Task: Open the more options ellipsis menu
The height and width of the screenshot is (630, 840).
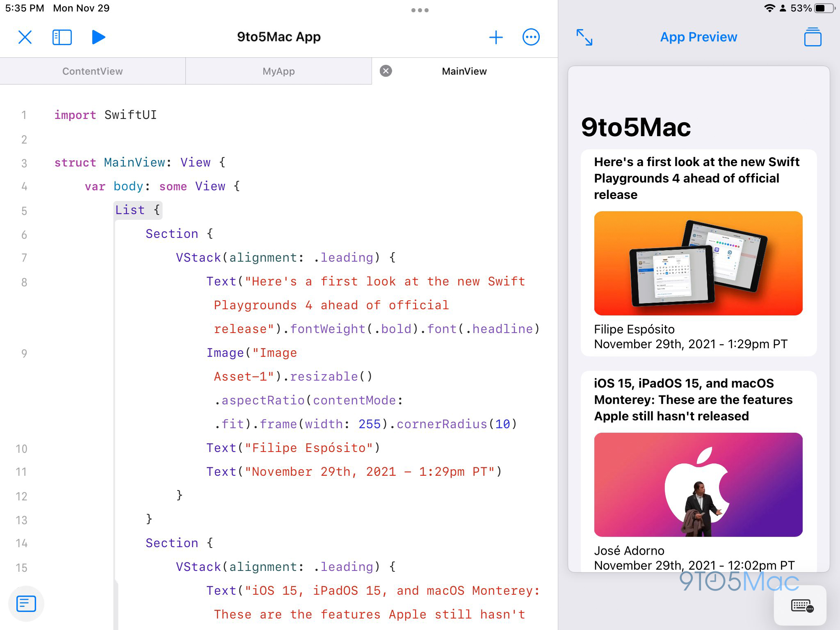Action: click(531, 37)
